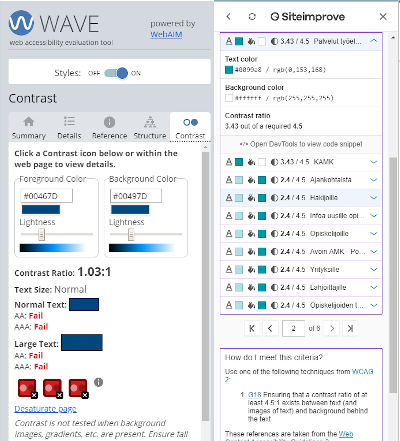Viewport: 400px width, 441px height.
Task: Click the info icon beside contrast errors
Action: pos(98,382)
